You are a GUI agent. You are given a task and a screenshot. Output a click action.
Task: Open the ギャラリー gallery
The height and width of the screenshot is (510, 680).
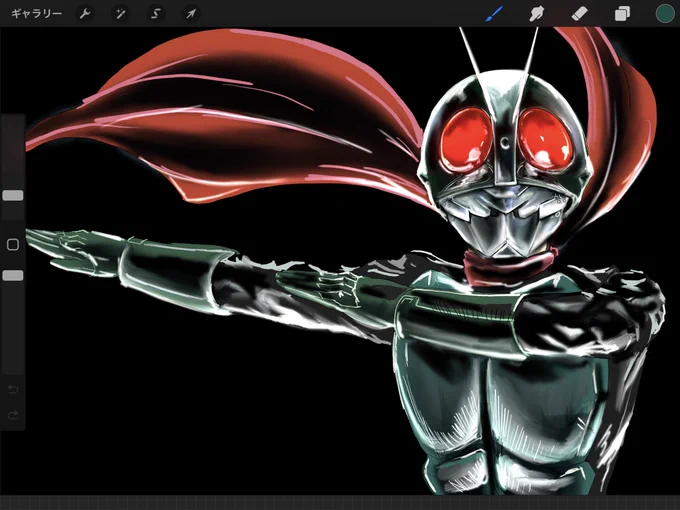pyautogui.click(x=36, y=14)
